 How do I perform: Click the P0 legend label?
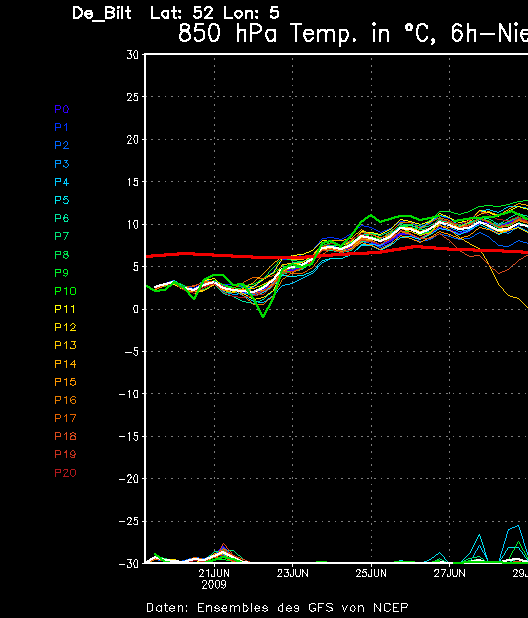62,109
